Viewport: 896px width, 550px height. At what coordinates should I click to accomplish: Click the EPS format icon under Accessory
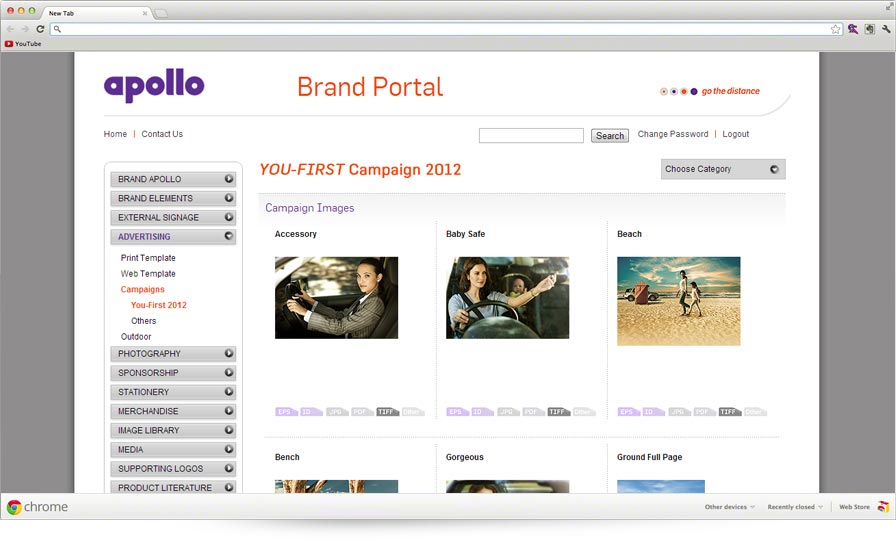pos(285,411)
